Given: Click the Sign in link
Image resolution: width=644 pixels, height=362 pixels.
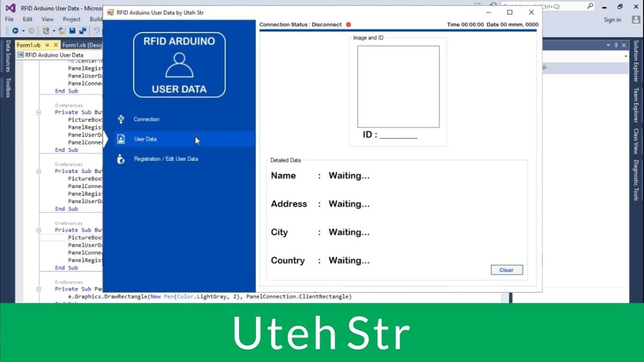Looking at the screenshot, I should [x=612, y=20].
